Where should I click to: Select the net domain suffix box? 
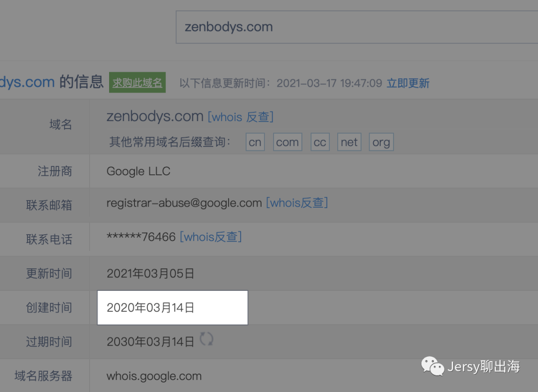(x=349, y=142)
